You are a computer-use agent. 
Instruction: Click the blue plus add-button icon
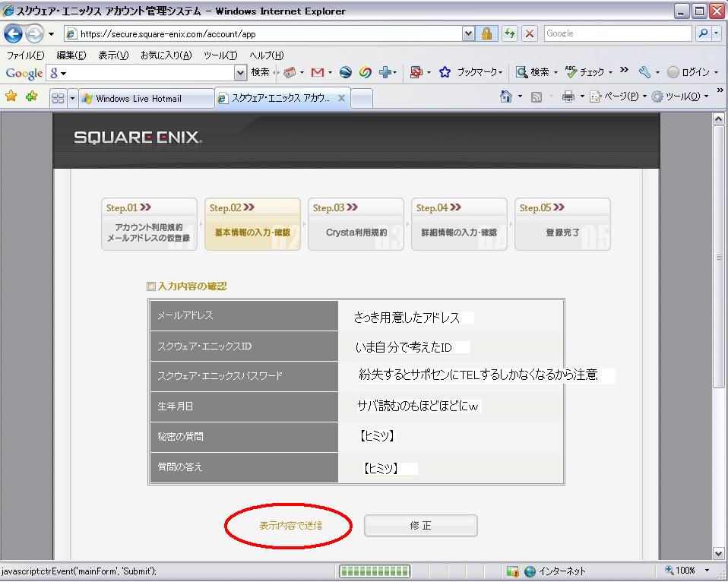point(385,72)
